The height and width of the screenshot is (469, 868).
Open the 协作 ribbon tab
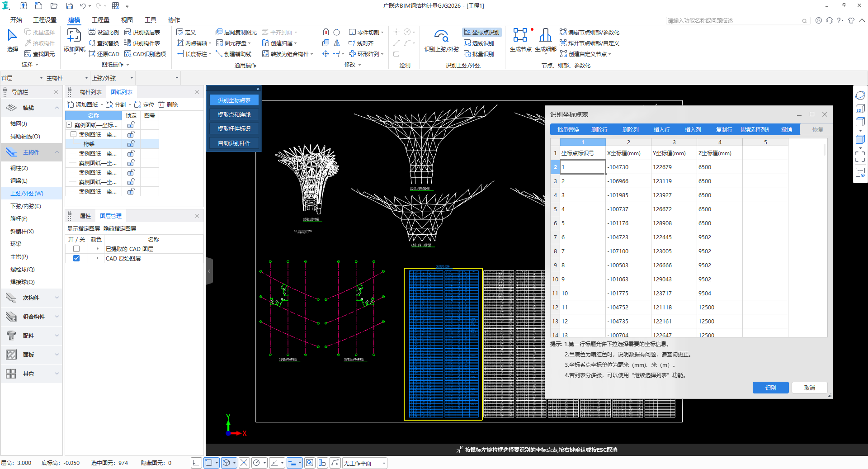point(174,20)
